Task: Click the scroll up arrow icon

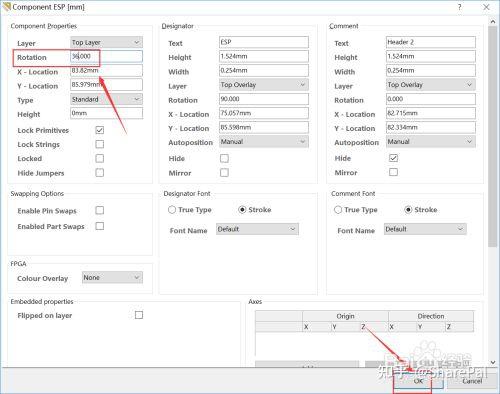Action: (493, 21)
